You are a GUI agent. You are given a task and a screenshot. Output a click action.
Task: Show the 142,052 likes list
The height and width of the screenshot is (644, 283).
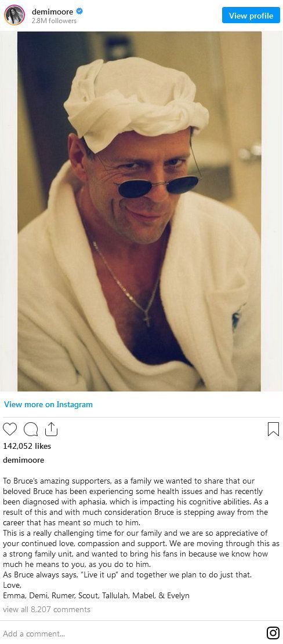pos(27,446)
